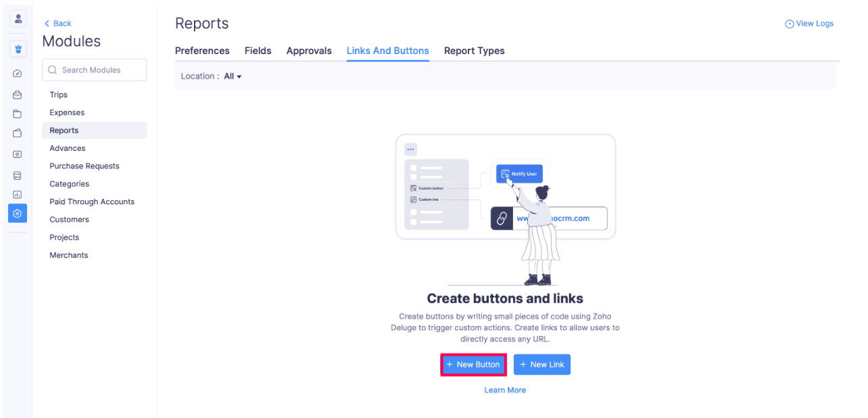Open the card icon with diamond symbol
The height and width of the screenshot is (418, 868).
click(18, 154)
